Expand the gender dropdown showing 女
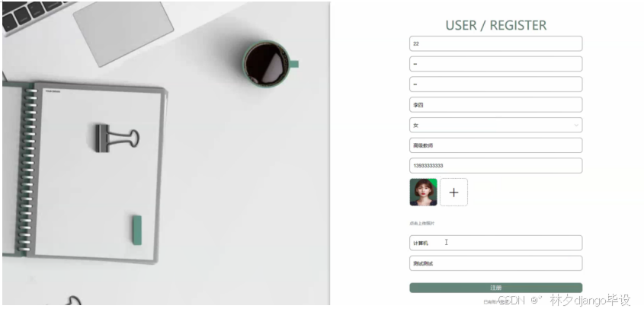 (495, 125)
